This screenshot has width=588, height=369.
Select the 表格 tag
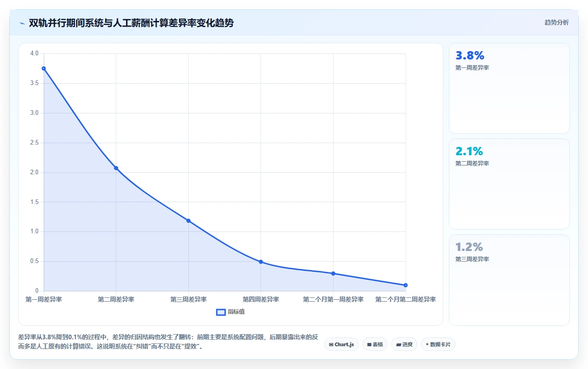click(x=375, y=344)
